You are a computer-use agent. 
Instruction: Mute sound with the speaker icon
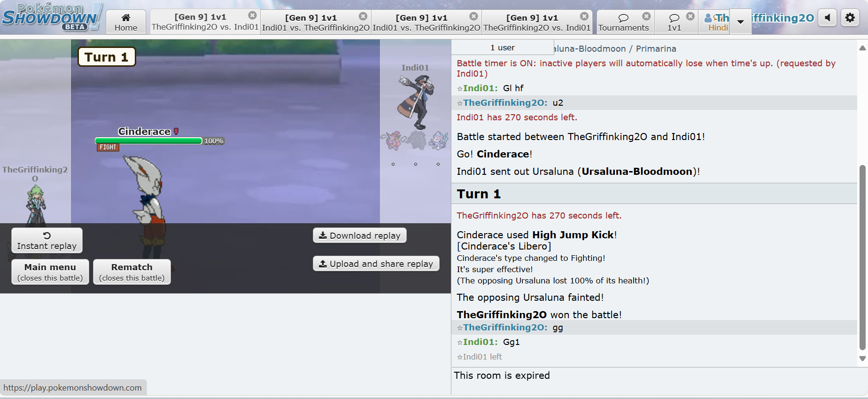(x=828, y=18)
